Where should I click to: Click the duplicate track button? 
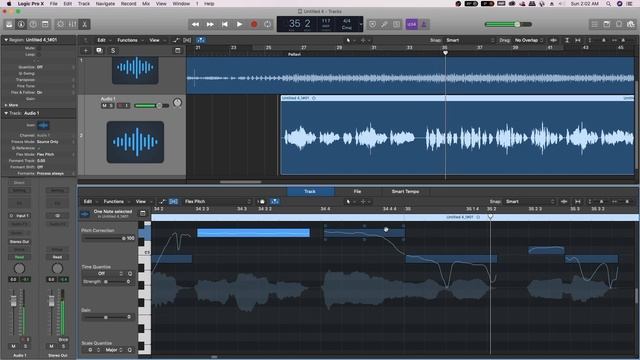[x=99, y=51]
